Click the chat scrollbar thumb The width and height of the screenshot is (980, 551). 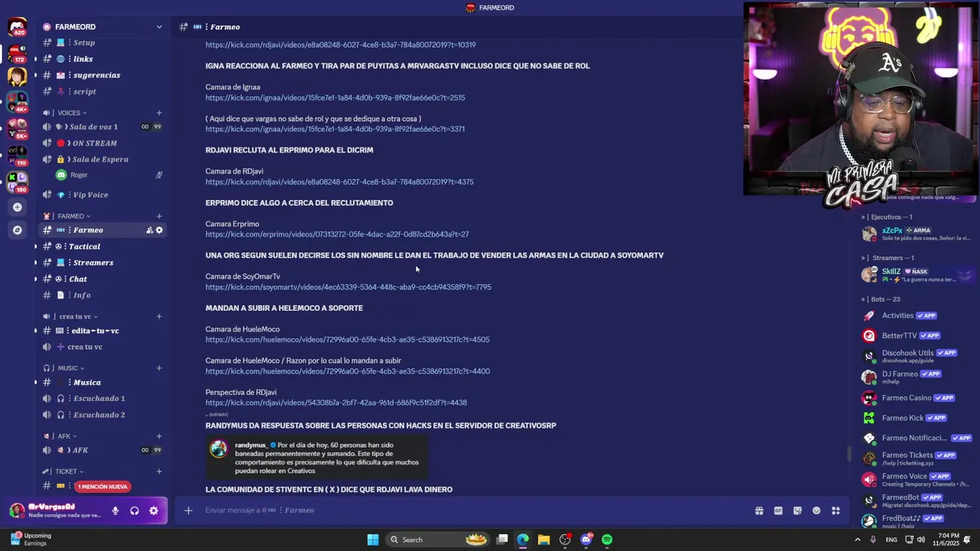click(x=848, y=454)
